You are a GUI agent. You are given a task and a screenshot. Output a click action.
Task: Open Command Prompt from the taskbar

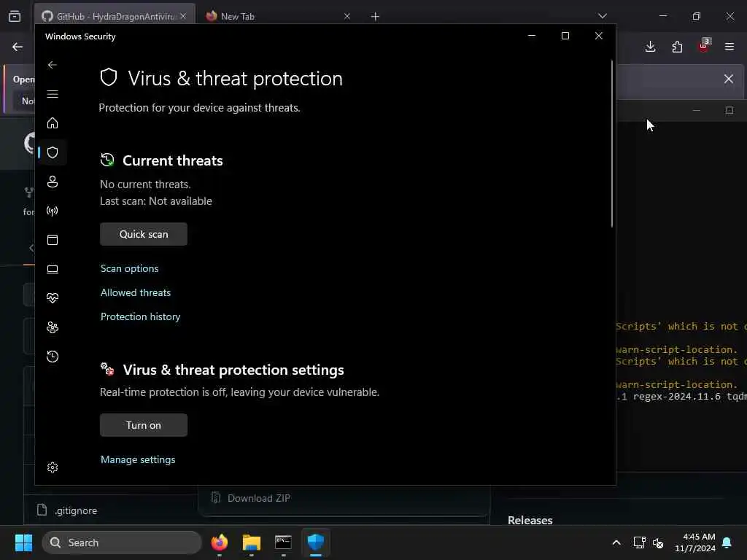[284, 542]
